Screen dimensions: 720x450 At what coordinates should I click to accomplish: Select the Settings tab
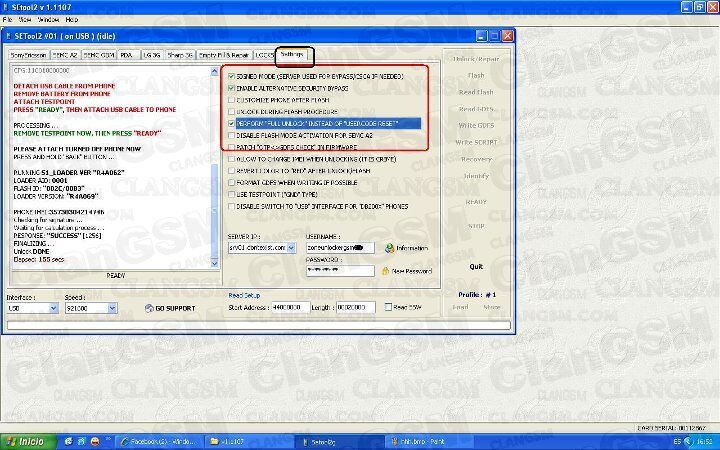[292, 54]
